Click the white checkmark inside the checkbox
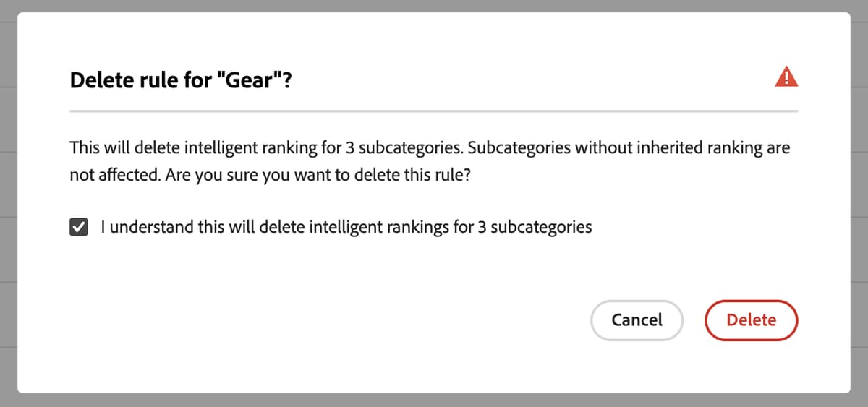 coord(78,228)
